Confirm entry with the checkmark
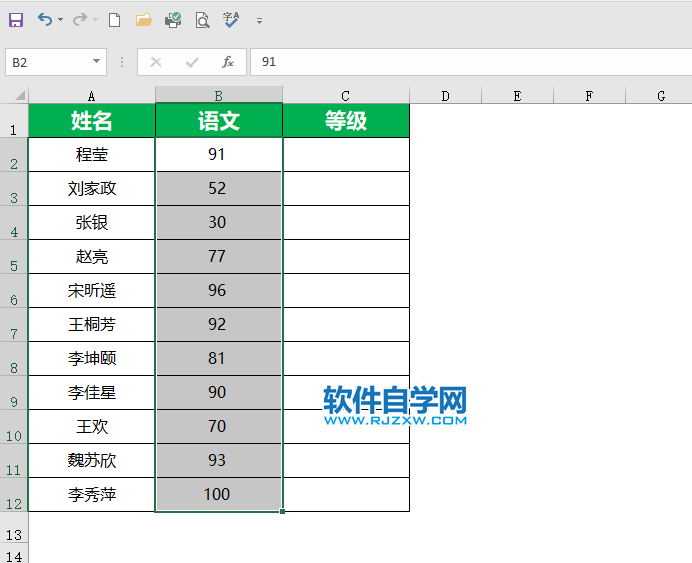692x563 pixels. pyautogui.click(x=192, y=62)
